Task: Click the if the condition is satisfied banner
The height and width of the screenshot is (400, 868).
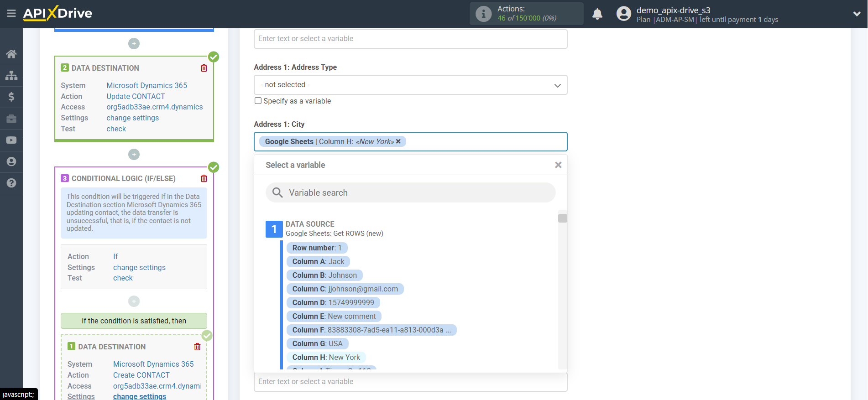Action: click(134, 321)
